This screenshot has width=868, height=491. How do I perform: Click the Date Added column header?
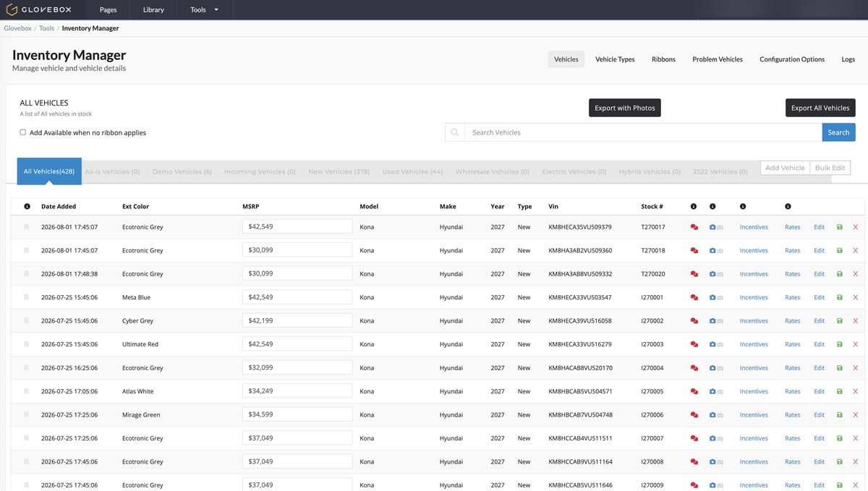point(59,207)
